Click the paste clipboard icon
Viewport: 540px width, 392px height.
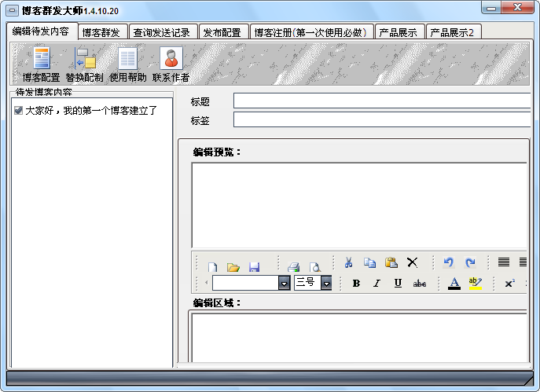tap(391, 263)
